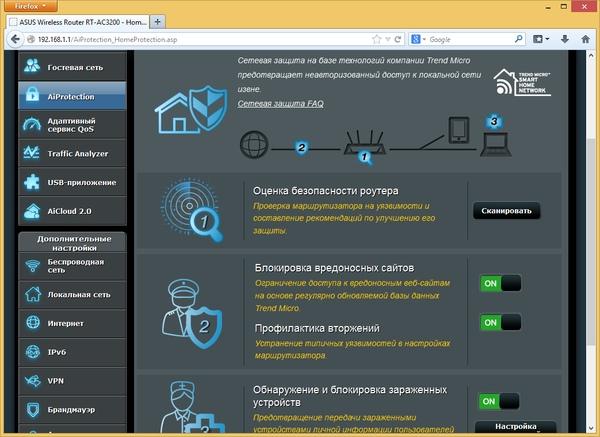Toggle Блокировка вредоносных сайтов switch
600x437 pixels.
[501, 284]
